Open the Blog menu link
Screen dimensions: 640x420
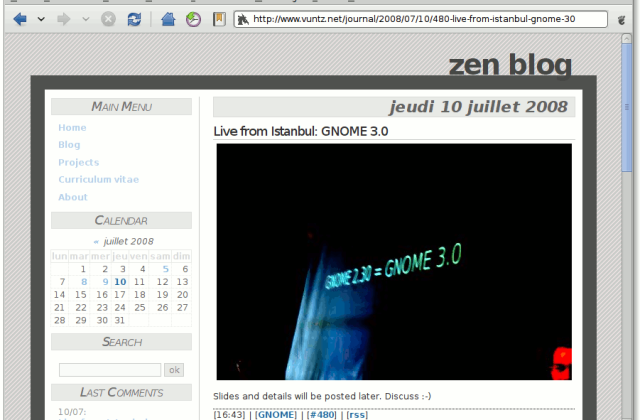(x=69, y=145)
